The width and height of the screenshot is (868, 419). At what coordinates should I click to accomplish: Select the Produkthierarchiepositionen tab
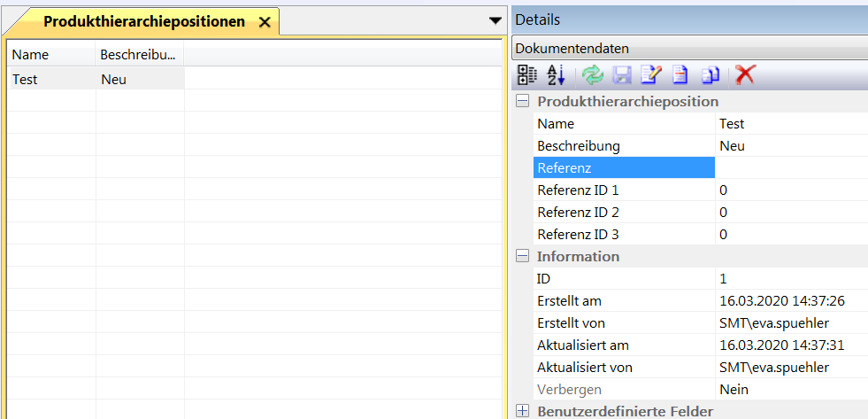[x=144, y=21]
